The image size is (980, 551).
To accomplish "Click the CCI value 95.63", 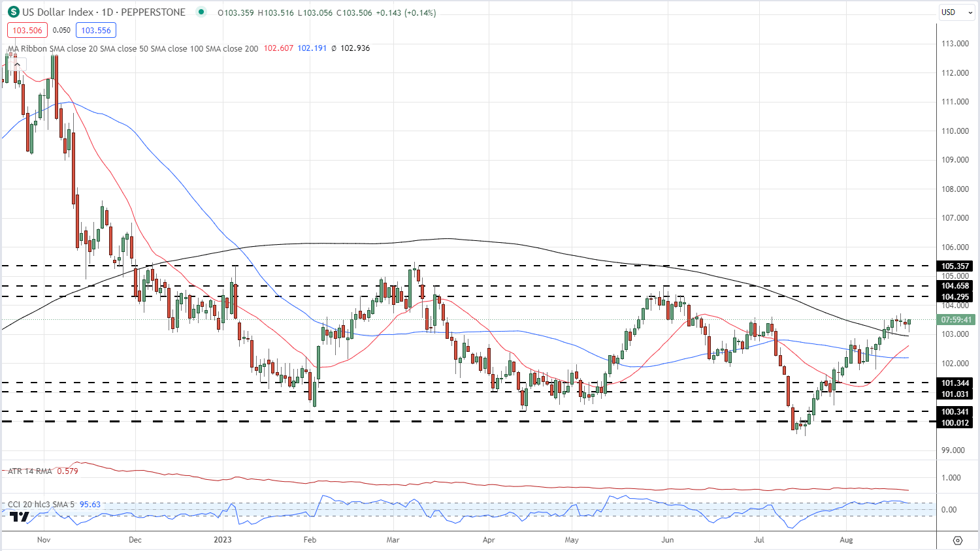I will 90,505.
